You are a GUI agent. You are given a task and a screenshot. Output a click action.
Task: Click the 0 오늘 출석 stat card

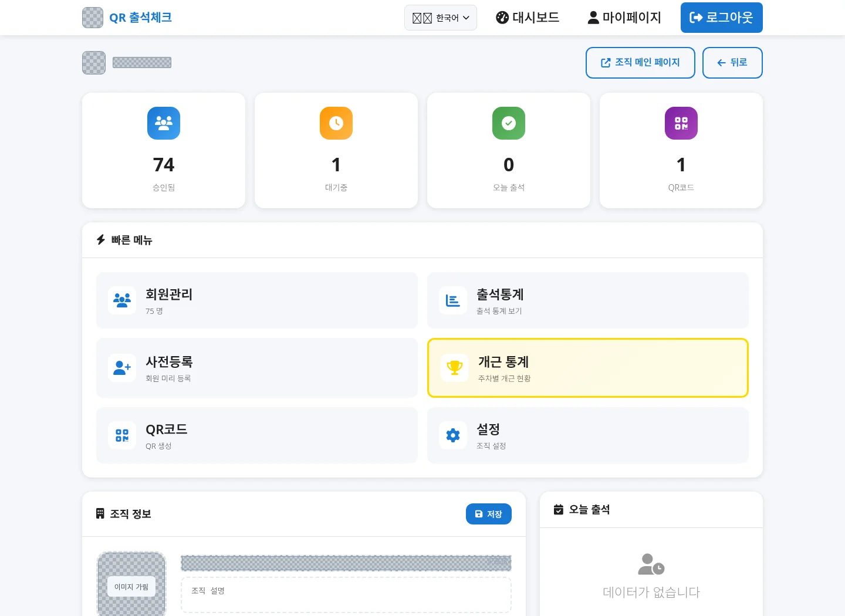tap(509, 150)
